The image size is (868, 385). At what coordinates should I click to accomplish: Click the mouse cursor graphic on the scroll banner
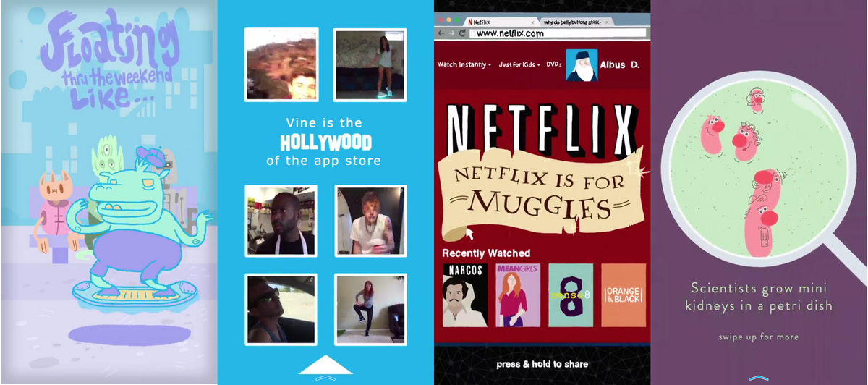point(470,233)
